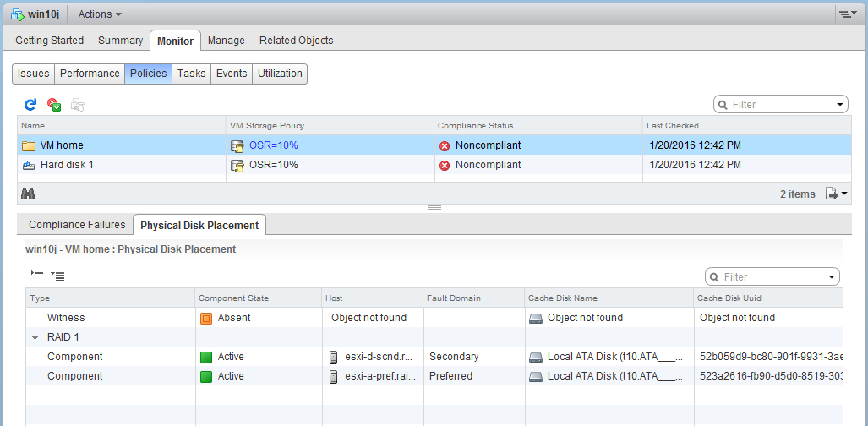The height and width of the screenshot is (426, 868).
Task: Click the expand all list icon
Action: coord(57,276)
